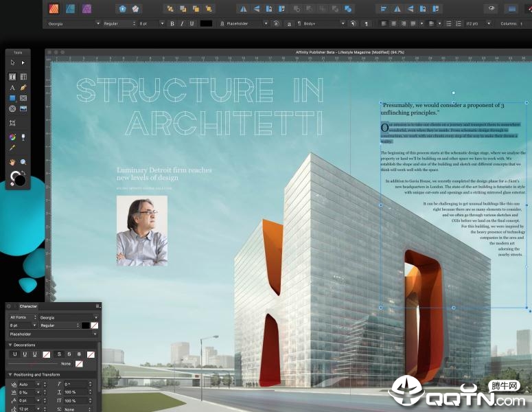
Task: Select the Character panel tab
Action: (28, 306)
